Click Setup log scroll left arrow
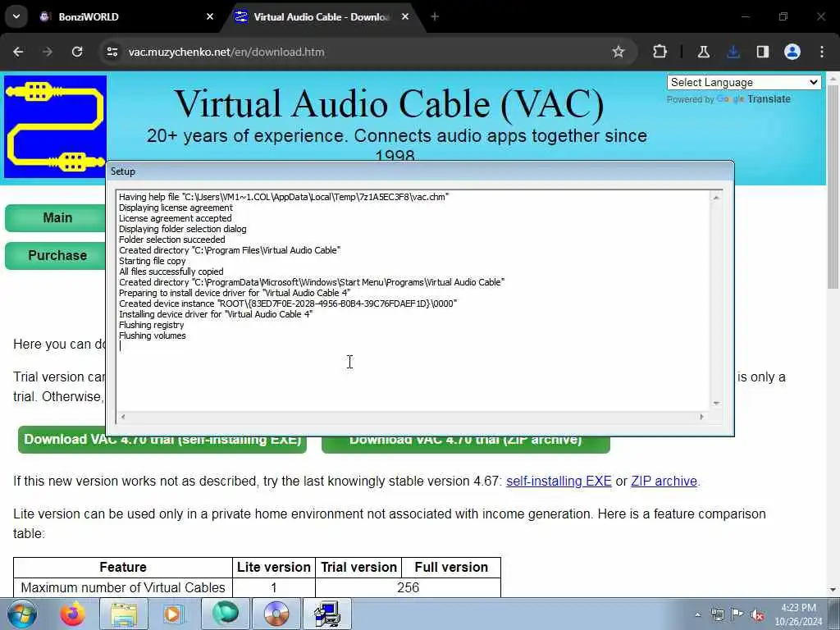The width and height of the screenshot is (840, 630). (x=123, y=417)
